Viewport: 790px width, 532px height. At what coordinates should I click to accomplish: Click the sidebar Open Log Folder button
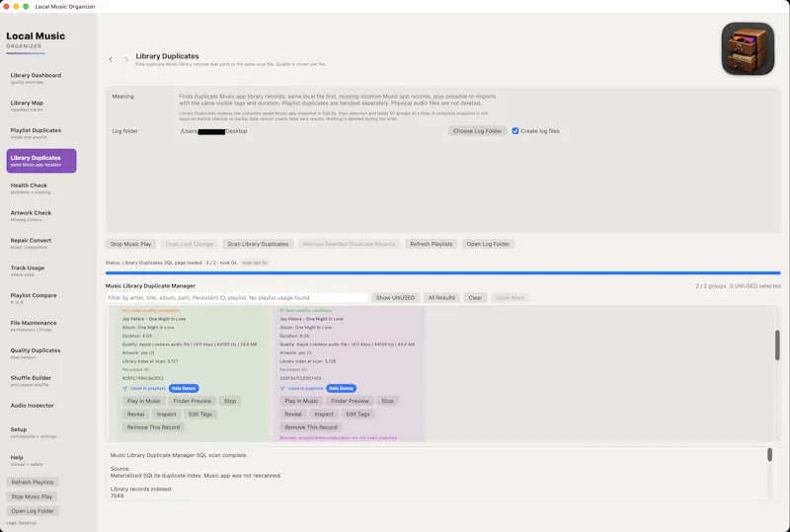click(x=33, y=511)
